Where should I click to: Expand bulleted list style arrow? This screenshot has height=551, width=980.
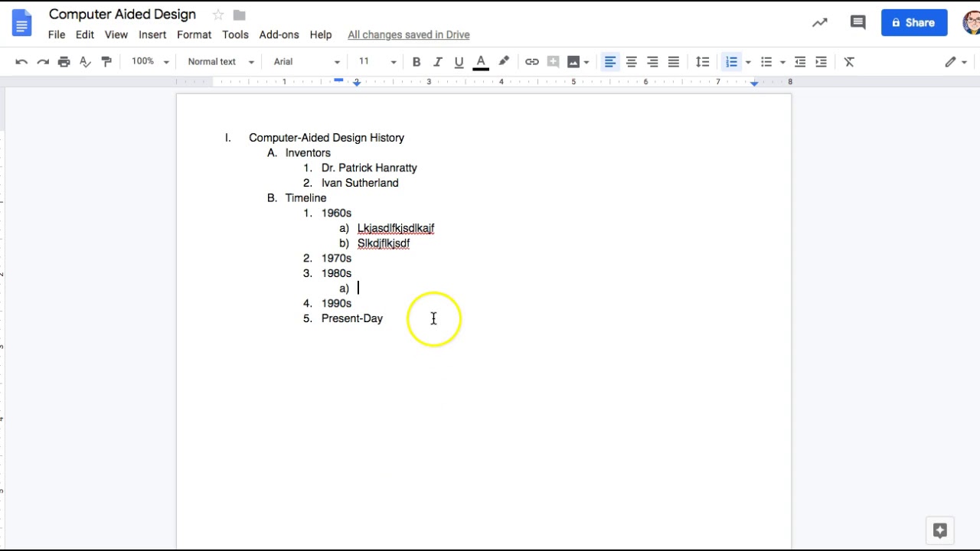coord(782,62)
